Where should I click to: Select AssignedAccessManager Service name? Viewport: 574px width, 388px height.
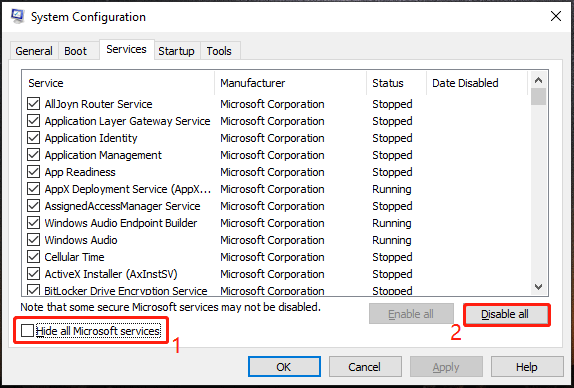click(x=123, y=206)
